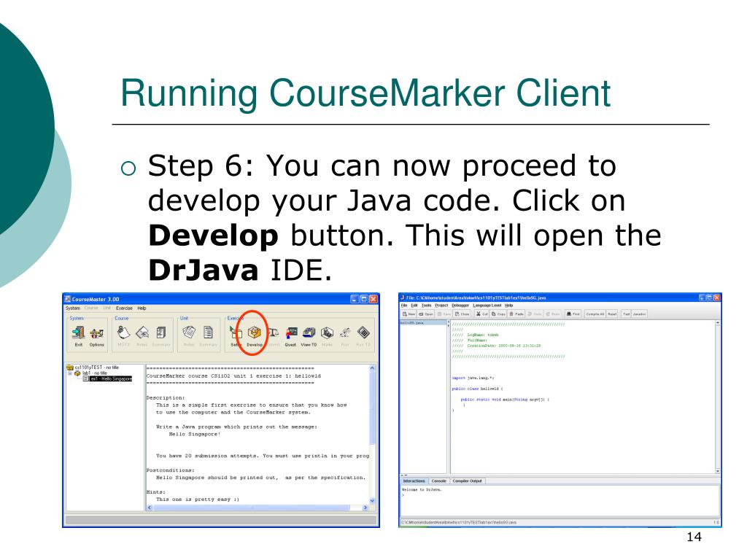Select lab1 - no title tree item
Image resolution: width=747 pixels, height=560 pixels.
coord(90,373)
